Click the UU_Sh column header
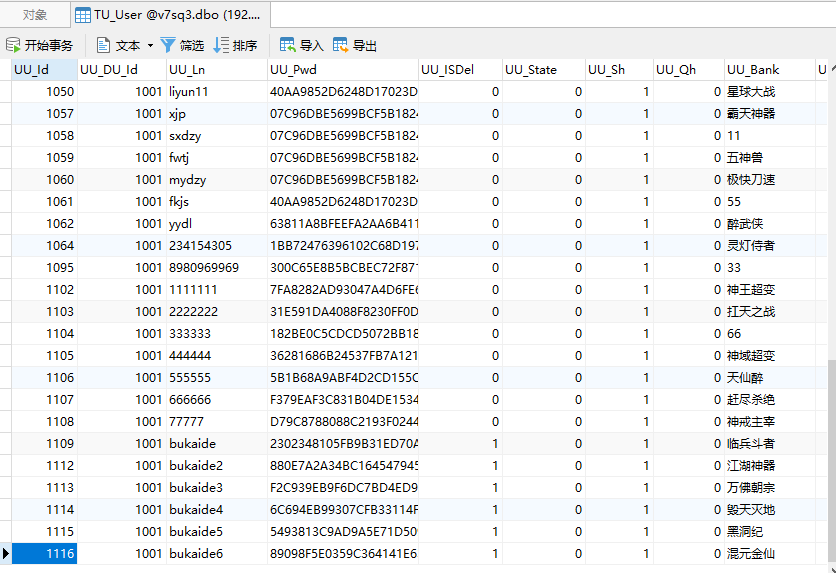Viewport: 836px width, 573px height. [620, 70]
